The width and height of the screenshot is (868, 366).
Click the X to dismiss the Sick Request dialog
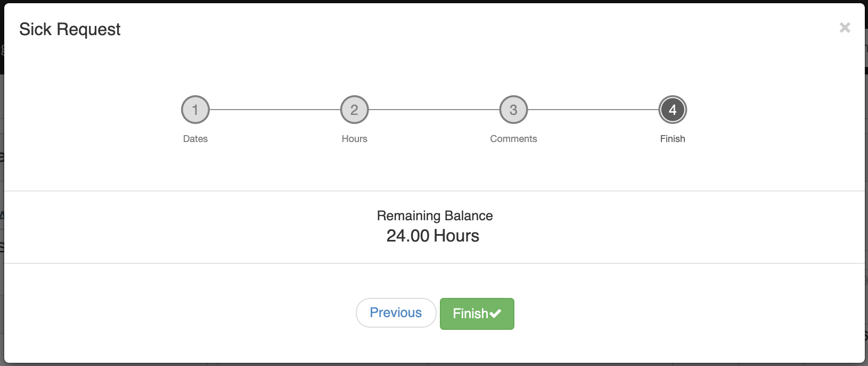pyautogui.click(x=845, y=28)
